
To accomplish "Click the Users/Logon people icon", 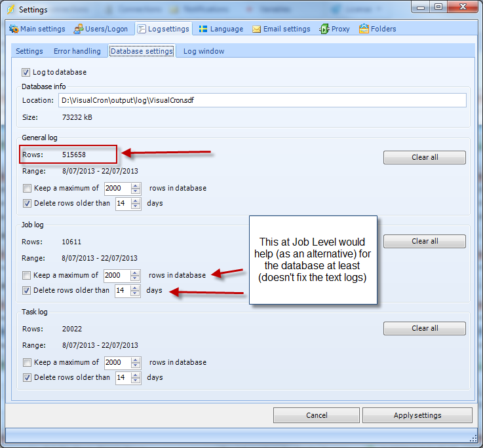I will point(79,29).
